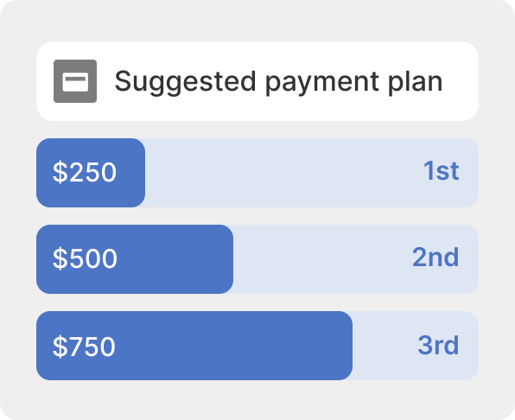Select the $250 filled bar segment

(91, 173)
